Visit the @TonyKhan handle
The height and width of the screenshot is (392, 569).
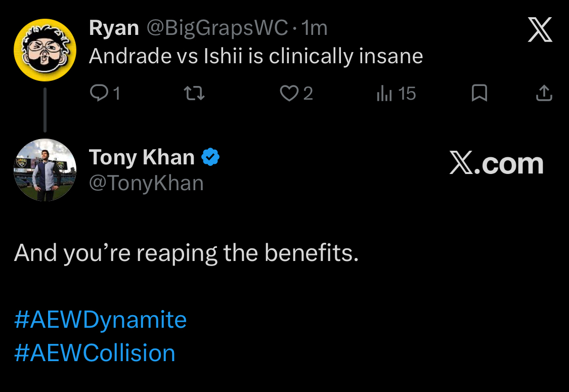[146, 183]
